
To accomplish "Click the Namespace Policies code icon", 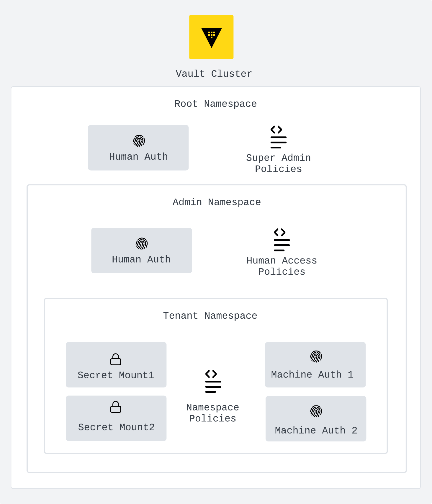I will (213, 381).
